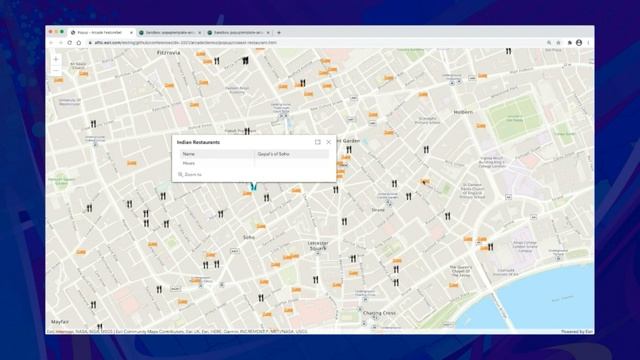Open the browser extensions menu
Image resolution: width=640 pixels, height=360 pixels.
tap(569, 42)
